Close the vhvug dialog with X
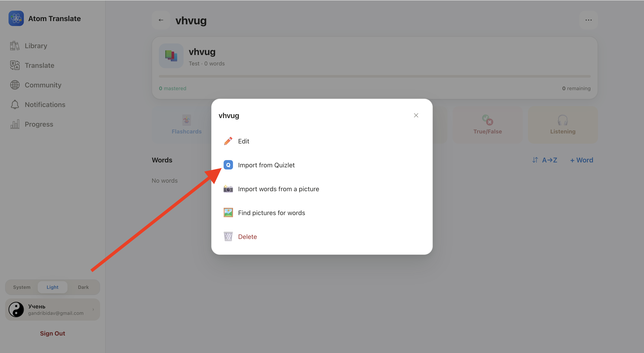 tap(416, 115)
